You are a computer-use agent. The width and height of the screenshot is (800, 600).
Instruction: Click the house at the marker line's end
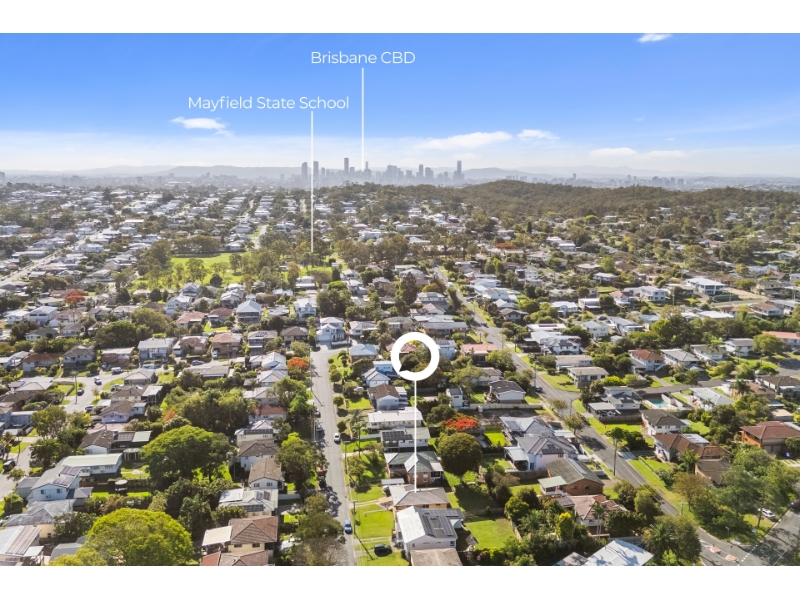(x=418, y=497)
